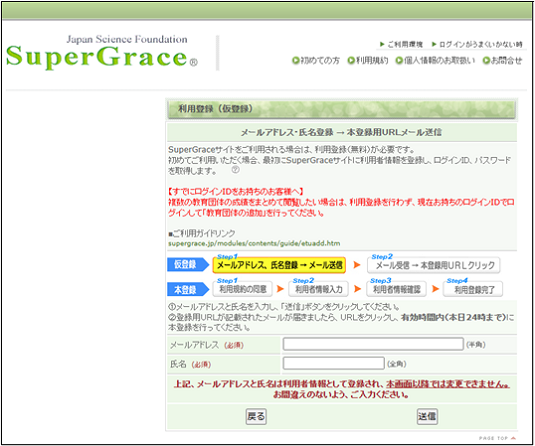Click the 利用規約の同意 step box

(x=243, y=289)
